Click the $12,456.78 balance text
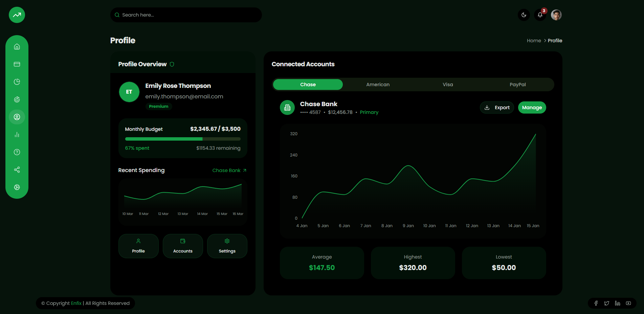Screen dimensions: 644x314 pyautogui.click(x=340, y=112)
